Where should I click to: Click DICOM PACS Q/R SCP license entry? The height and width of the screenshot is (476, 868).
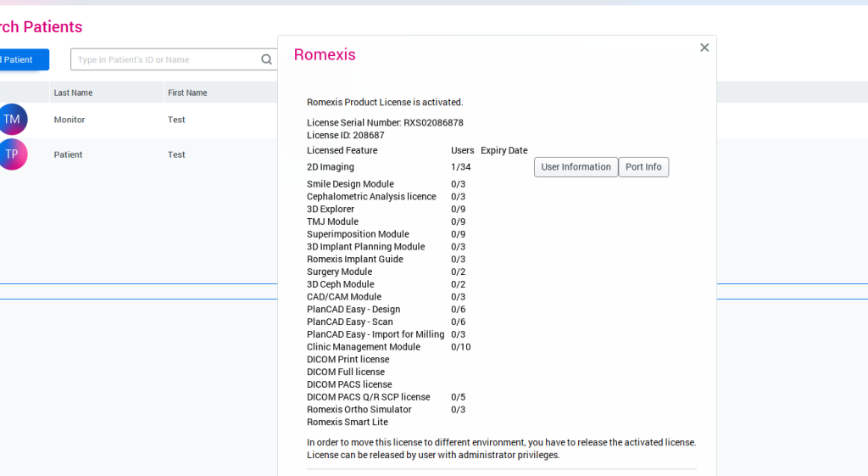pos(369,397)
